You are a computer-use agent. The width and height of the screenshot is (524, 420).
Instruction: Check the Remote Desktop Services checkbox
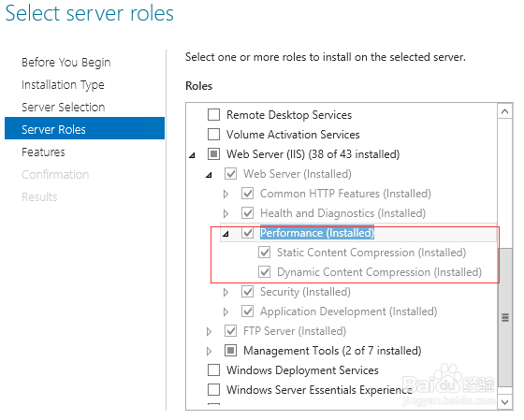(x=213, y=115)
